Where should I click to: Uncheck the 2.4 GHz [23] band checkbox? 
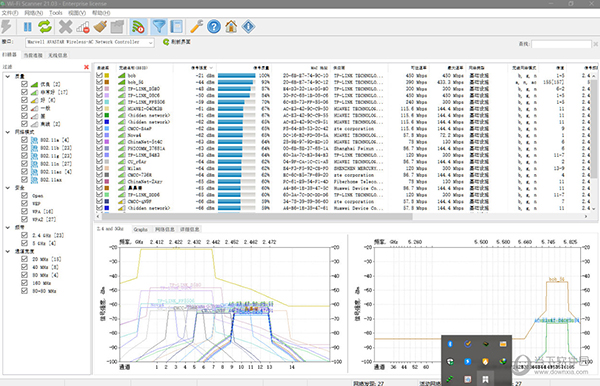[24, 235]
